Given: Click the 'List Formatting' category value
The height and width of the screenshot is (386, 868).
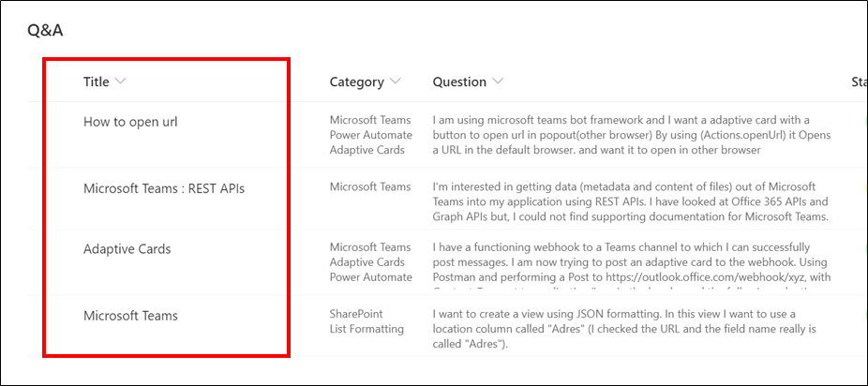Looking at the screenshot, I should click(x=367, y=329).
